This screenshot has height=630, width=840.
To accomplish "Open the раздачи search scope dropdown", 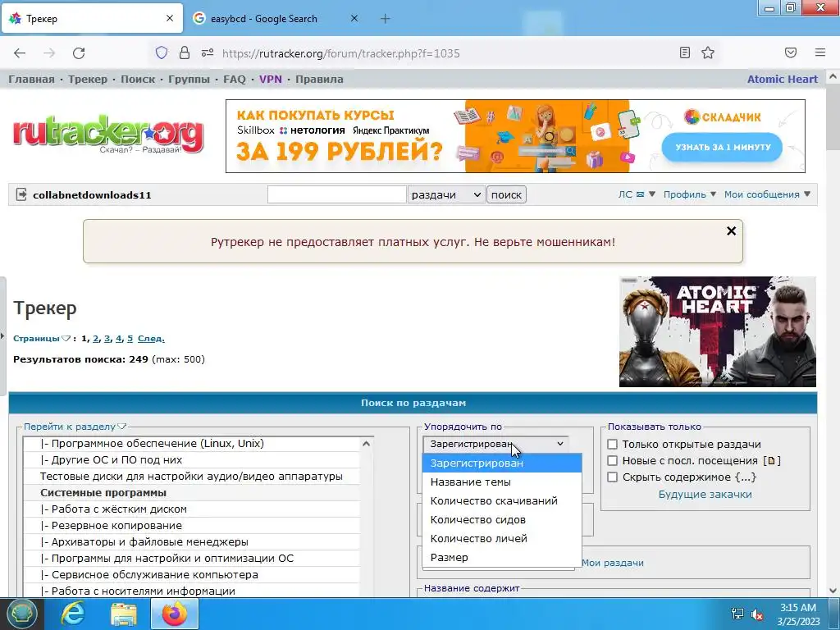I will 446,194.
